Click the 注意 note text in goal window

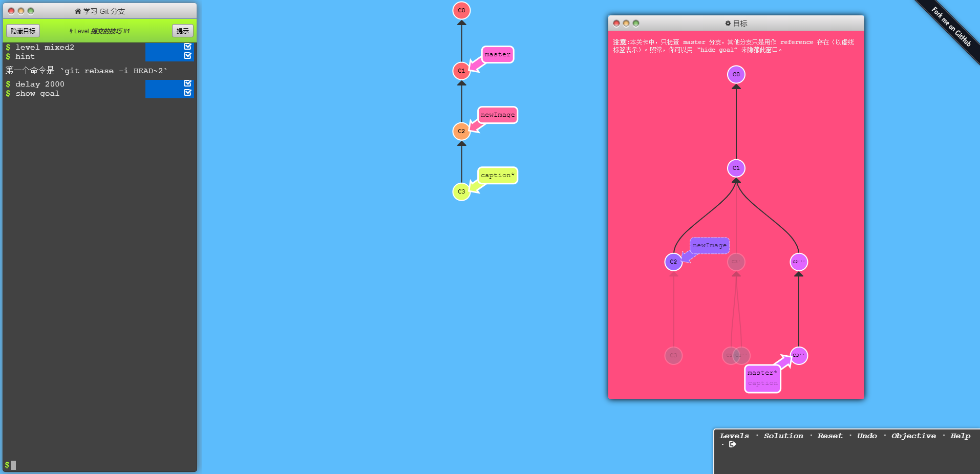(734, 46)
